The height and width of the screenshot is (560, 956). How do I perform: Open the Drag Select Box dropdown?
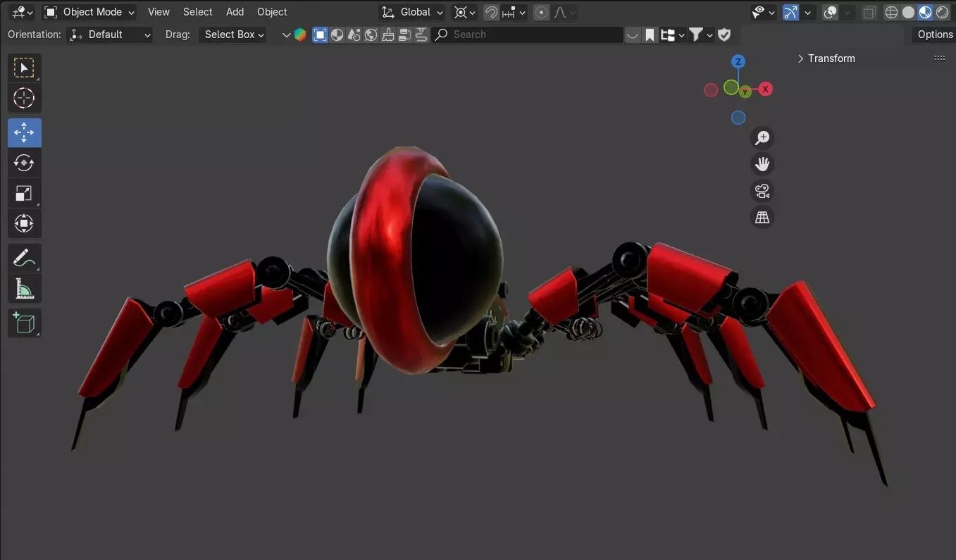coord(233,35)
